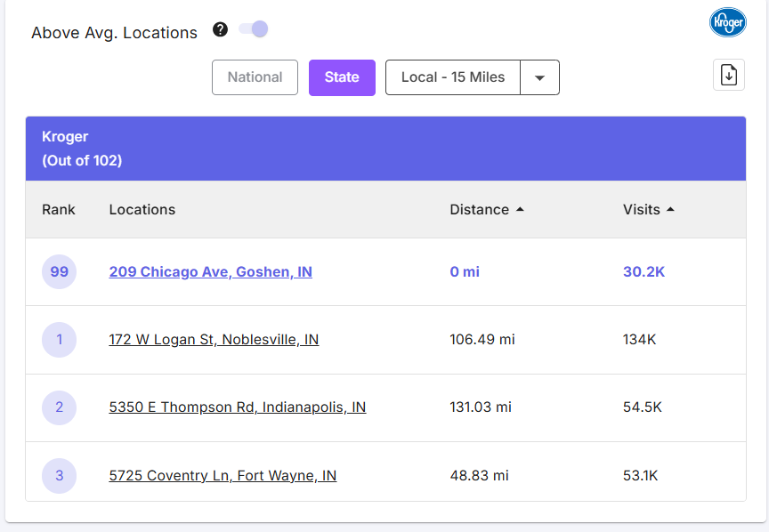The width and height of the screenshot is (769, 532).
Task: Click the rank 99 badge
Action: click(59, 271)
